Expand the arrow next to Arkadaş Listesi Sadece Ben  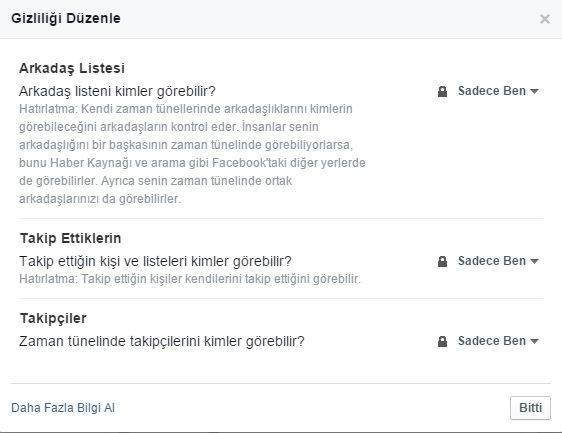[534, 91]
